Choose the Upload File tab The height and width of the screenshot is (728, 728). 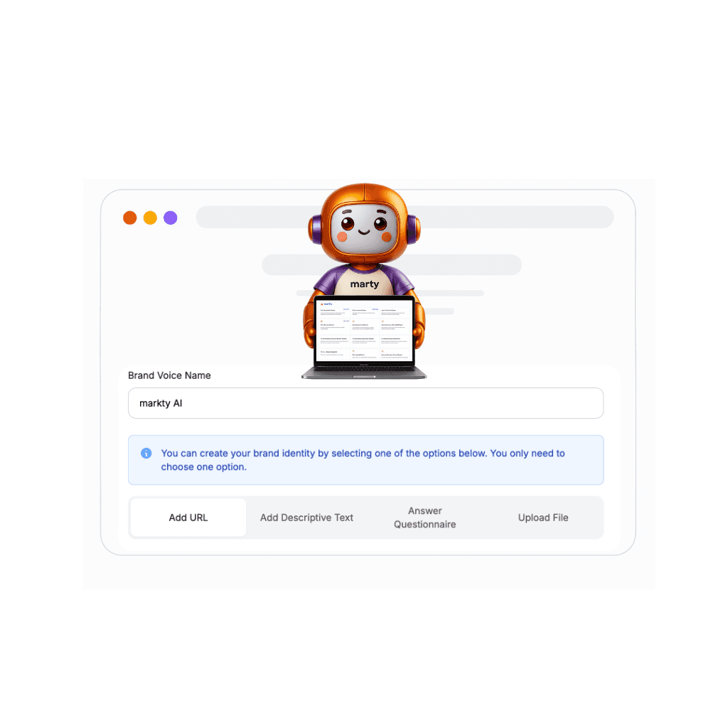pyautogui.click(x=543, y=518)
